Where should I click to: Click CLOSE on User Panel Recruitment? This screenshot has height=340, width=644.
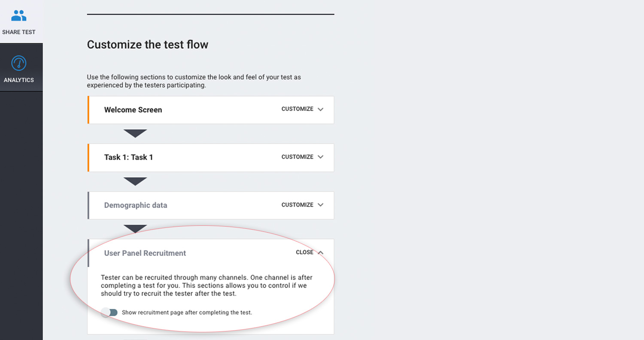(x=305, y=252)
